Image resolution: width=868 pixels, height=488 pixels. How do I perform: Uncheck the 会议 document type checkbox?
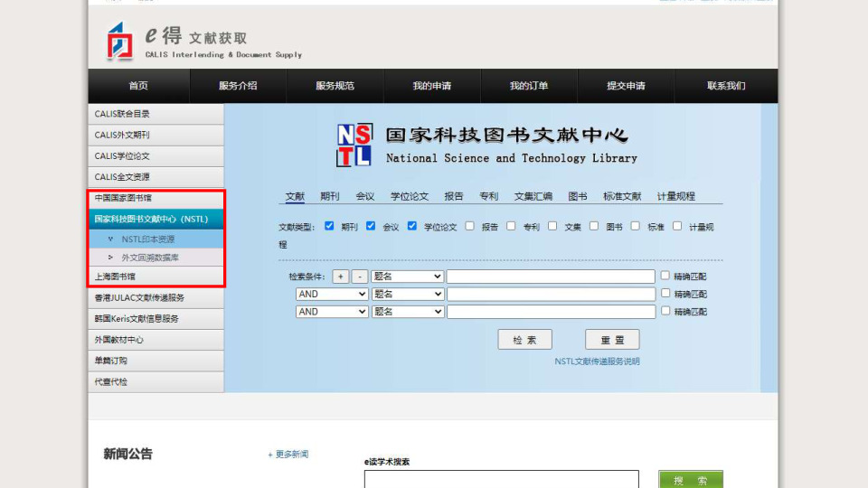[371, 226]
